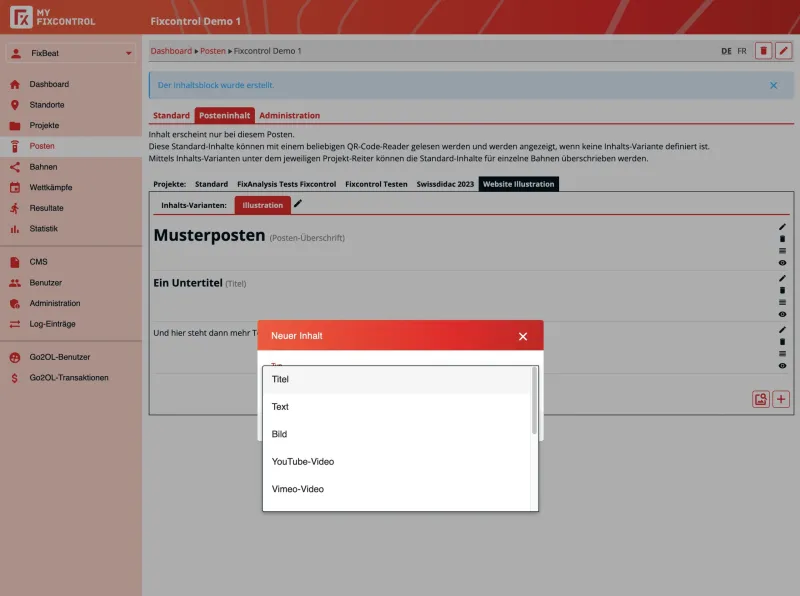Switch language to DE
Viewport: 800px width, 596px height.
(726, 51)
